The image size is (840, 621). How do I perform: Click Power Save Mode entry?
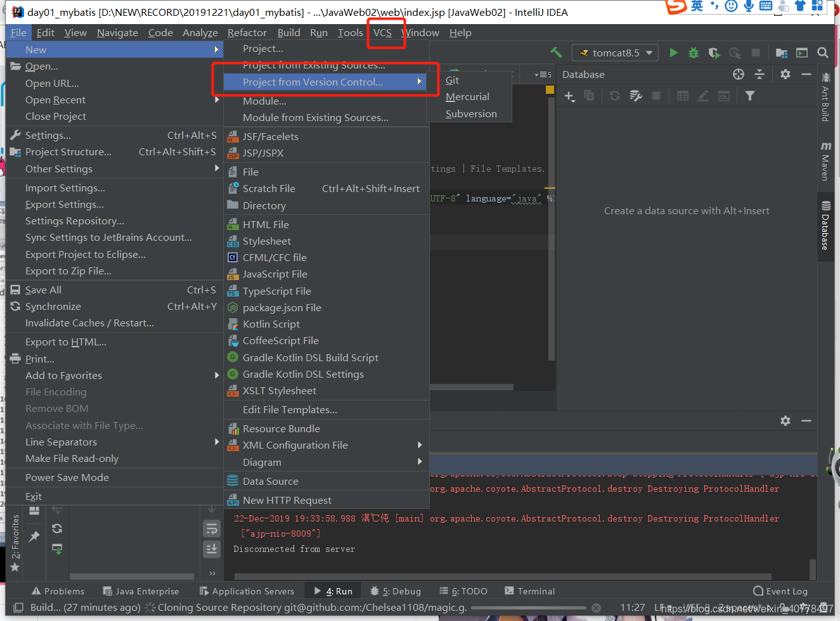pos(115,477)
